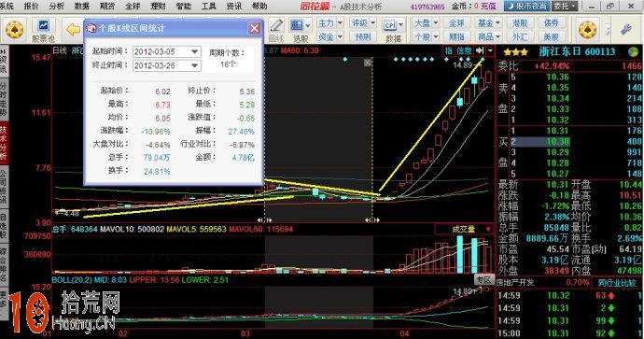Close the K线区间统计 dialog
Image resolution: width=644 pixels, height=339 pixels.
point(254,28)
